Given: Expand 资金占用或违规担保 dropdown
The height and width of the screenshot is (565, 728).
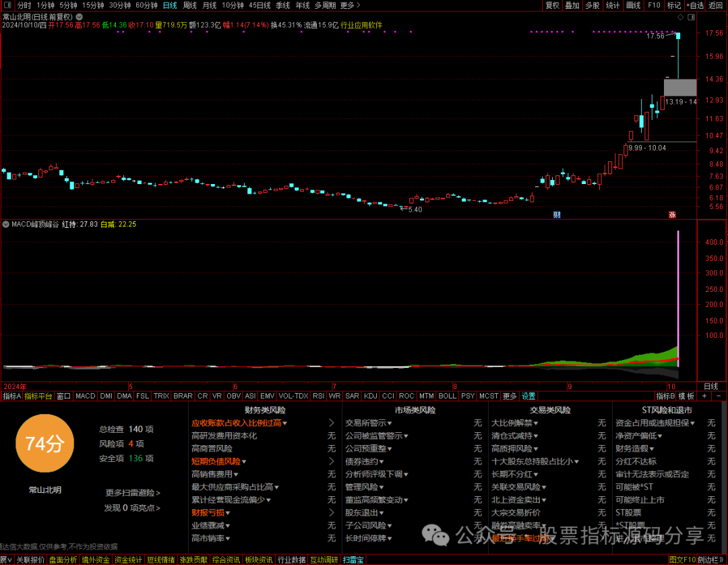Looking at the screenshot, I should 692,423.
